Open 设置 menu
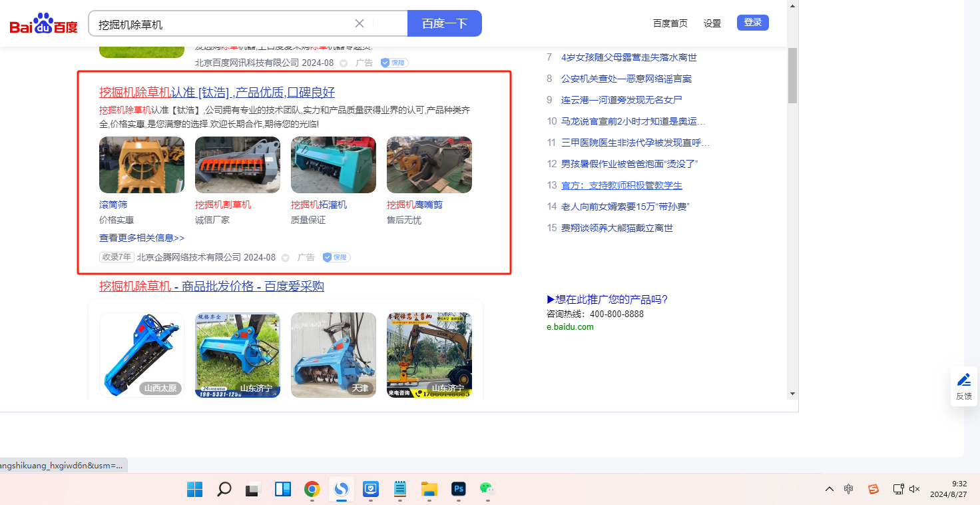980x505 pixels. [x=712, y=23]
